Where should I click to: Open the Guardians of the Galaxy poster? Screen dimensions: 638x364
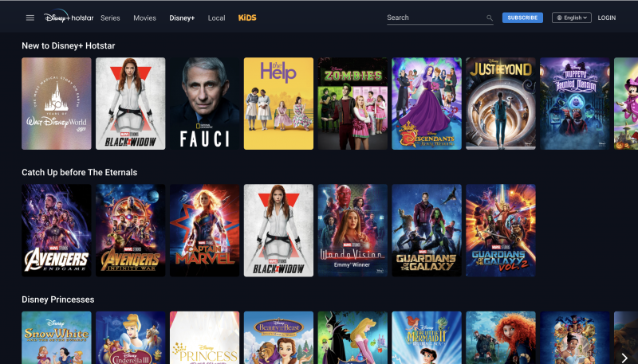[427, 230]
